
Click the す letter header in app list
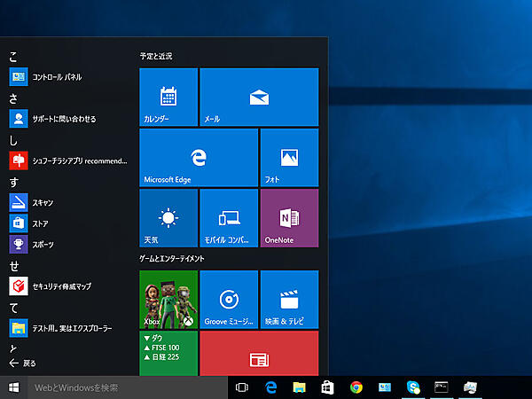[13, 182]
